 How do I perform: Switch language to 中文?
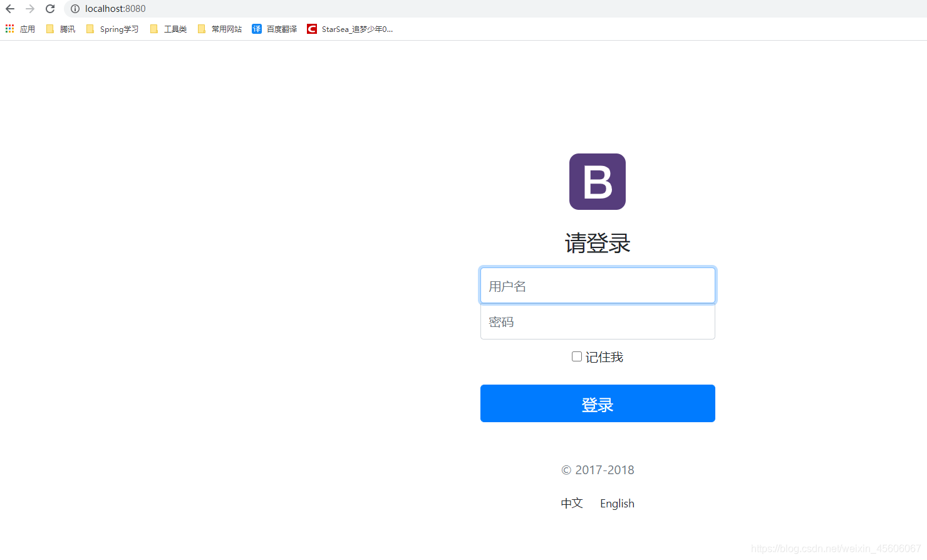point(572,503)
